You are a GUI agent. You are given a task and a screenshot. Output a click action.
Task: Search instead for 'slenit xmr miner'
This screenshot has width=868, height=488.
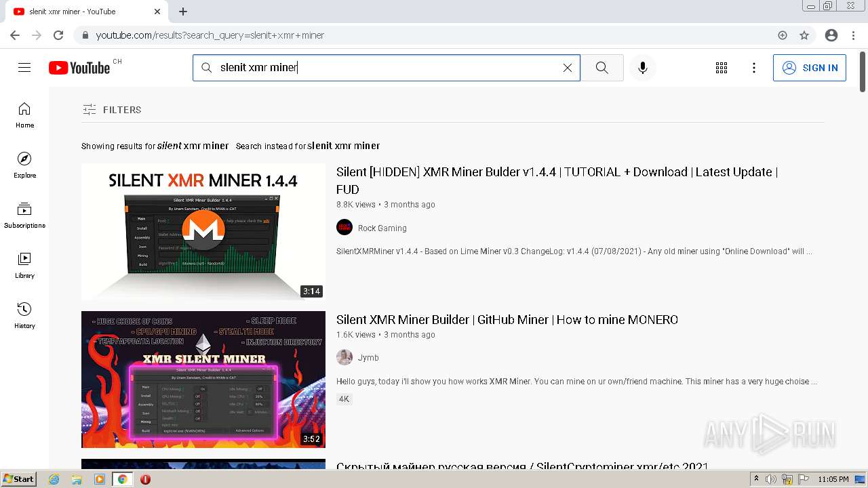[344, 146]
